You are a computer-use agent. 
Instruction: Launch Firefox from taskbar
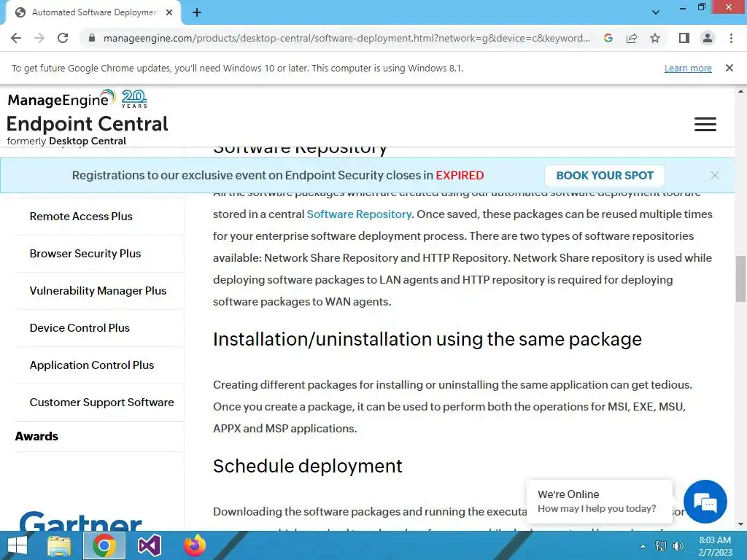194,545
